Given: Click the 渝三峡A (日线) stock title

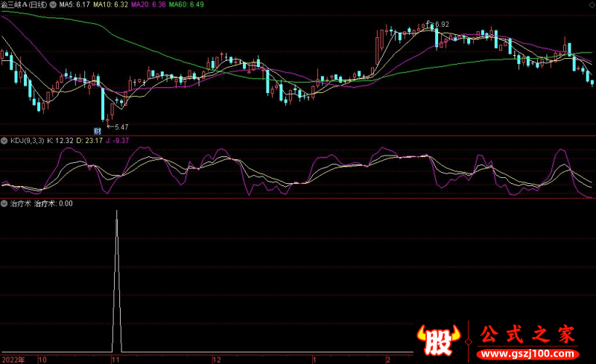Looking at the screenshot, I should click(x=25, y=4).
